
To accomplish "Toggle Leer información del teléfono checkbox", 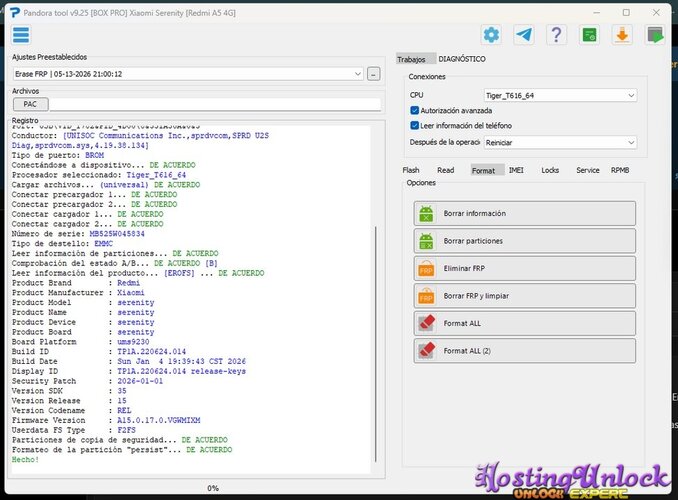I will [414, 125].
